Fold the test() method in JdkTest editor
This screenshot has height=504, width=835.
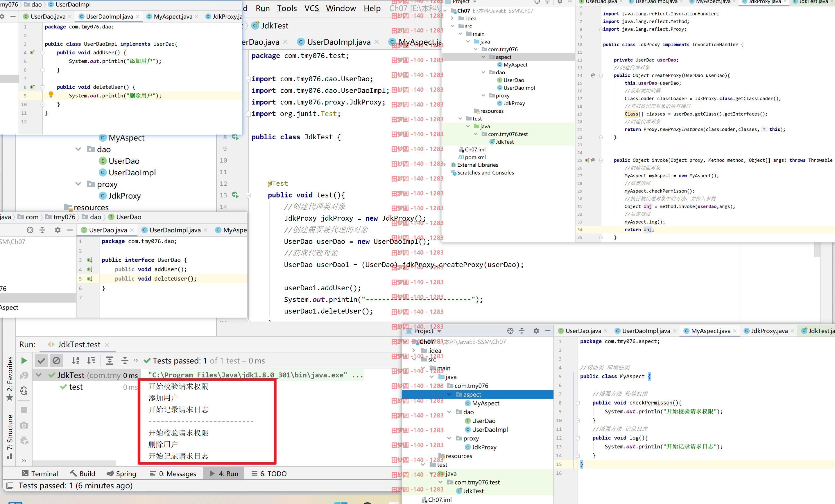[248, 195]
